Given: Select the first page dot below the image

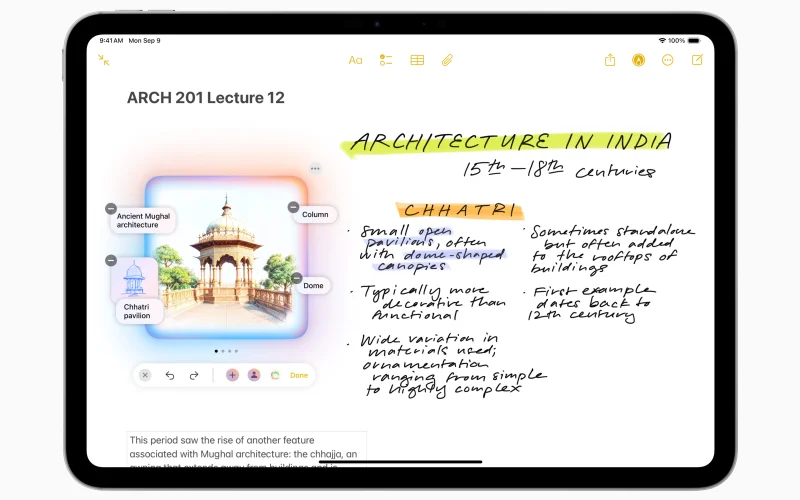Looking at the screenshot, I should [x=216, y=351].
